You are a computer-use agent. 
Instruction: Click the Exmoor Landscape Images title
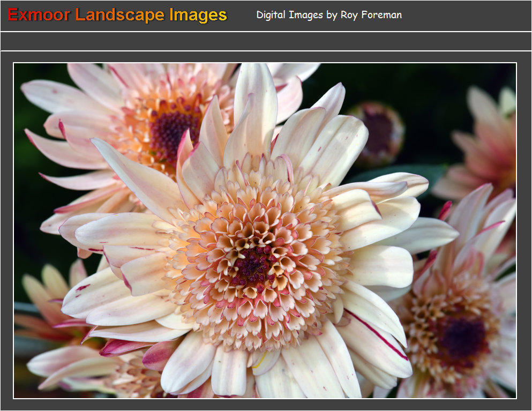pos(117,15)
